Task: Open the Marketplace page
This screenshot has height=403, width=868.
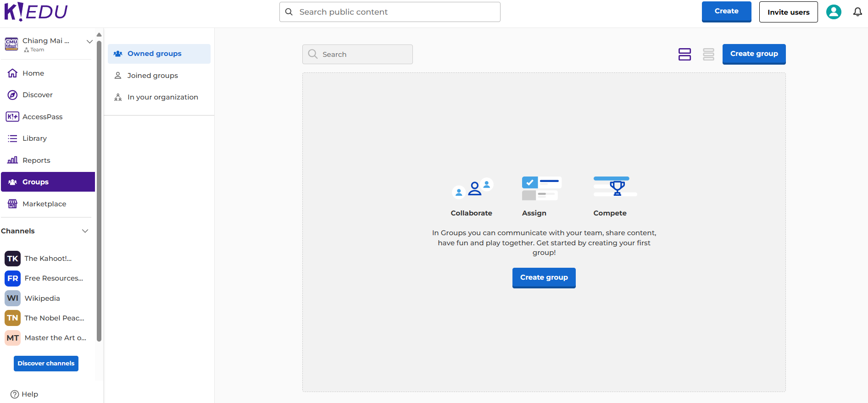Action: coord(44,204)
